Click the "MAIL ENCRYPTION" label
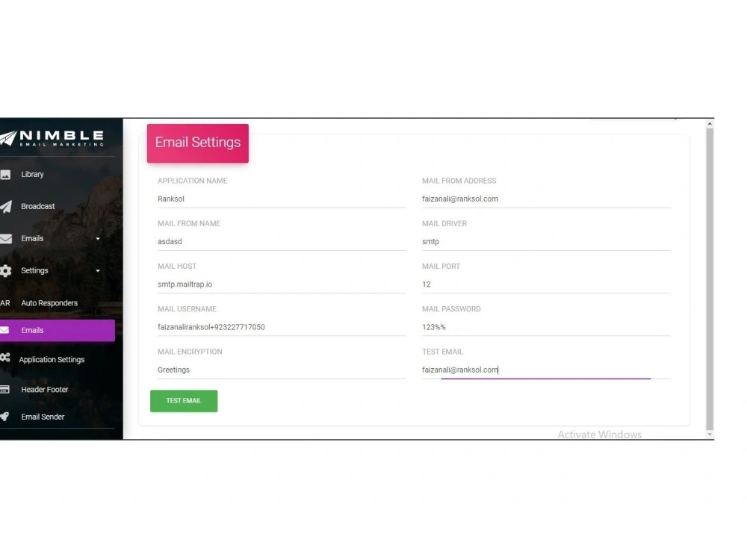This screenshot has width=747, height=560. click(x=190, y=352)
